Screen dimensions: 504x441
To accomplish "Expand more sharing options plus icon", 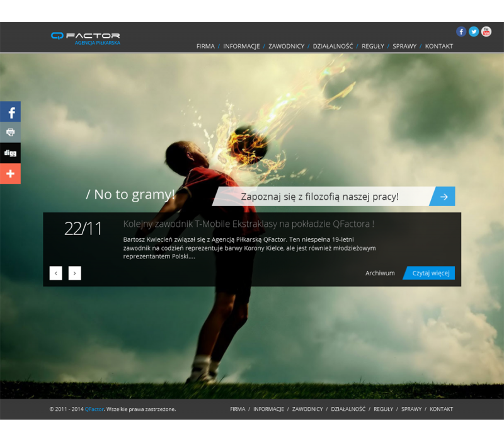I will coord(10,174).
